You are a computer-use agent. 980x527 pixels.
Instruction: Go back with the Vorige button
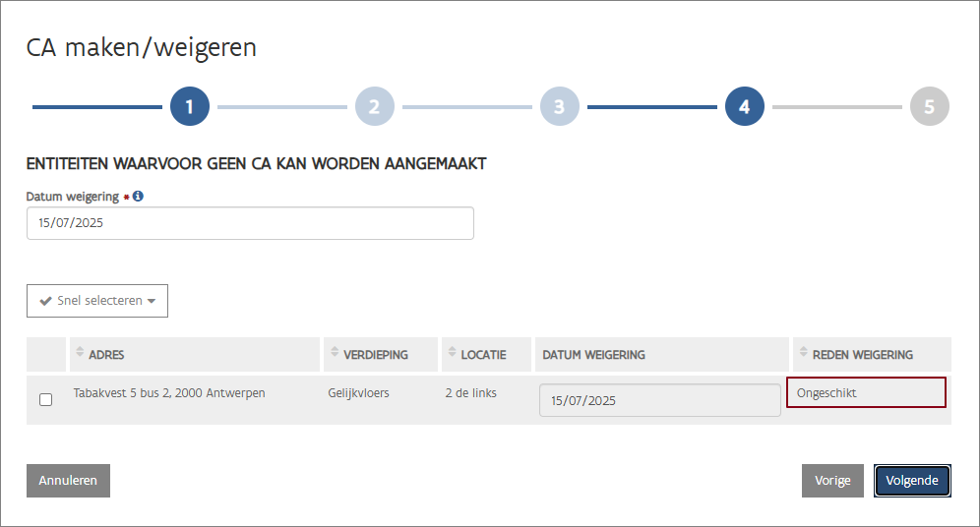point(832,481)
